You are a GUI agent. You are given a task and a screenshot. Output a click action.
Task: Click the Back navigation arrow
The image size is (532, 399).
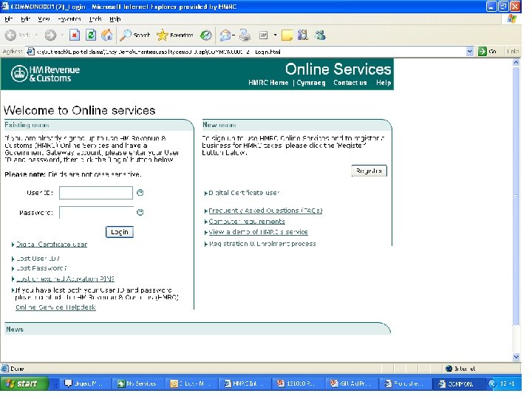pos(11,35)
